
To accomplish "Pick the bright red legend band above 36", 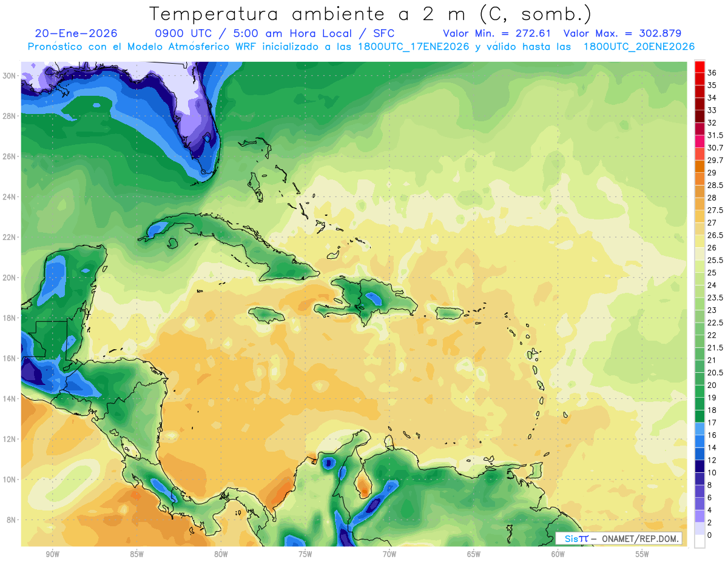I will pos(699,67).
